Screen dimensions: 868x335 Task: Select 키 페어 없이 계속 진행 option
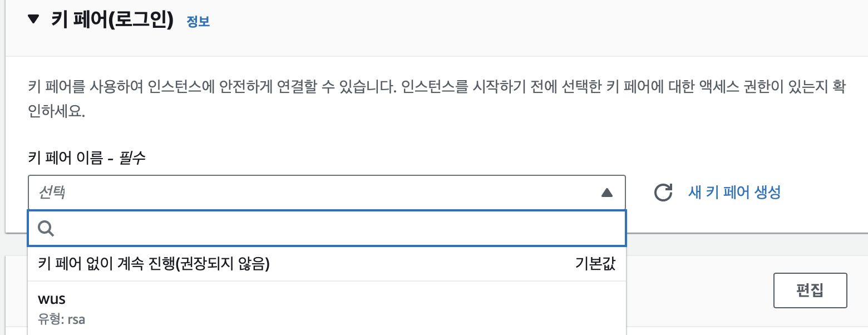click(327, 264)
